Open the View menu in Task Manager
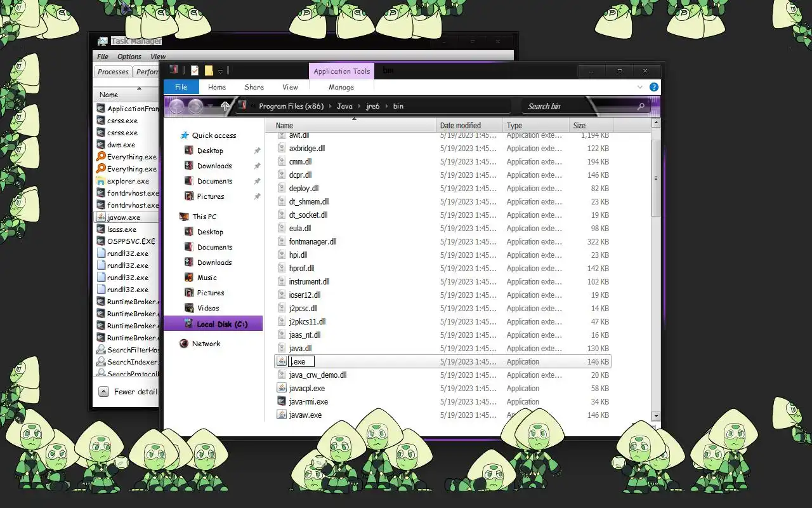The image size is (812, 508). 158,57
